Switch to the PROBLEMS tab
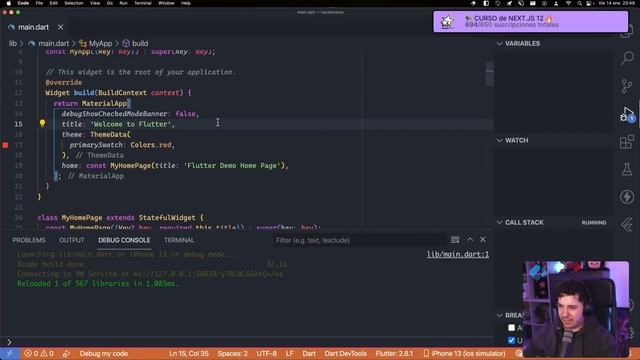Viewport: 640px width, 360px height. 29,240
